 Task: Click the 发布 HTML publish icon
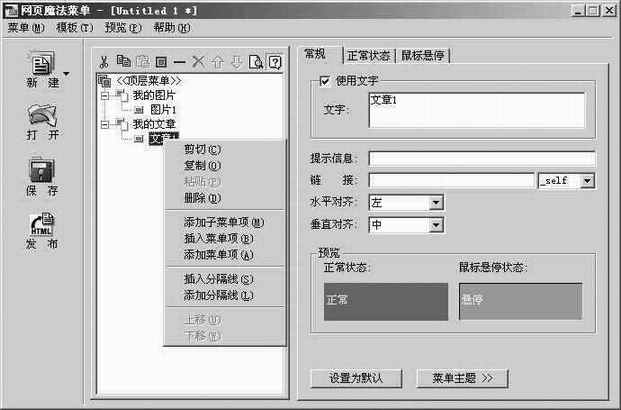point(42,224)
